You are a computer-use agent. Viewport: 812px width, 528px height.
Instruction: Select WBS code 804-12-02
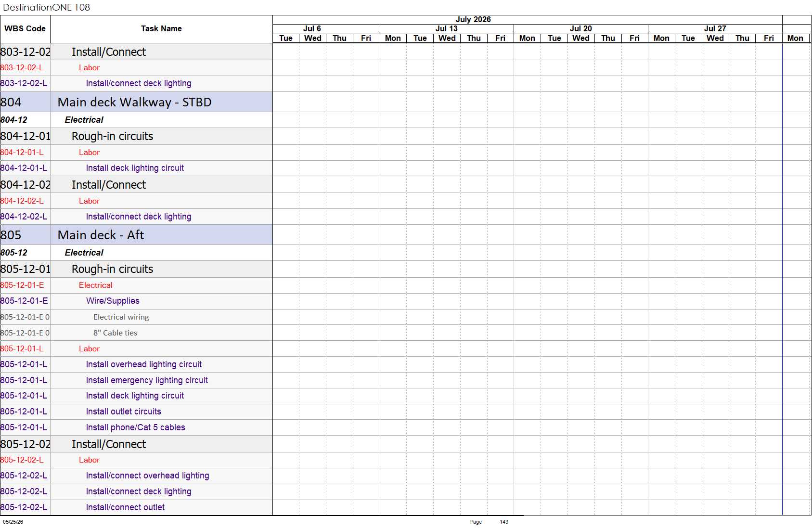(x=25, y=185)
